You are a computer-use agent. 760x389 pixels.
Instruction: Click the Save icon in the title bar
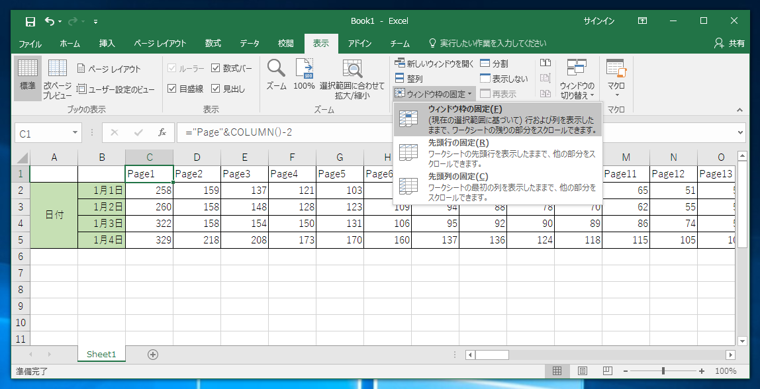click(30, 21)
